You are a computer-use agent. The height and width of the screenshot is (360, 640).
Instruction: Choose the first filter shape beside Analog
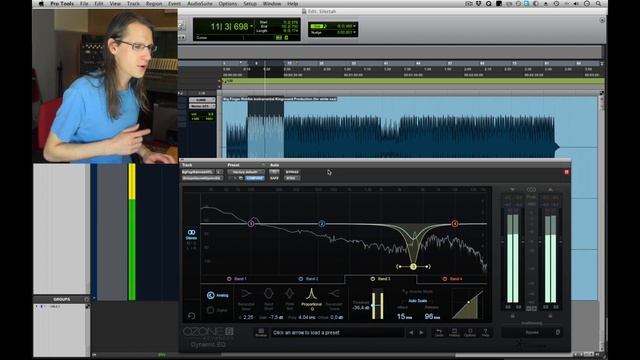click(246, 293)
